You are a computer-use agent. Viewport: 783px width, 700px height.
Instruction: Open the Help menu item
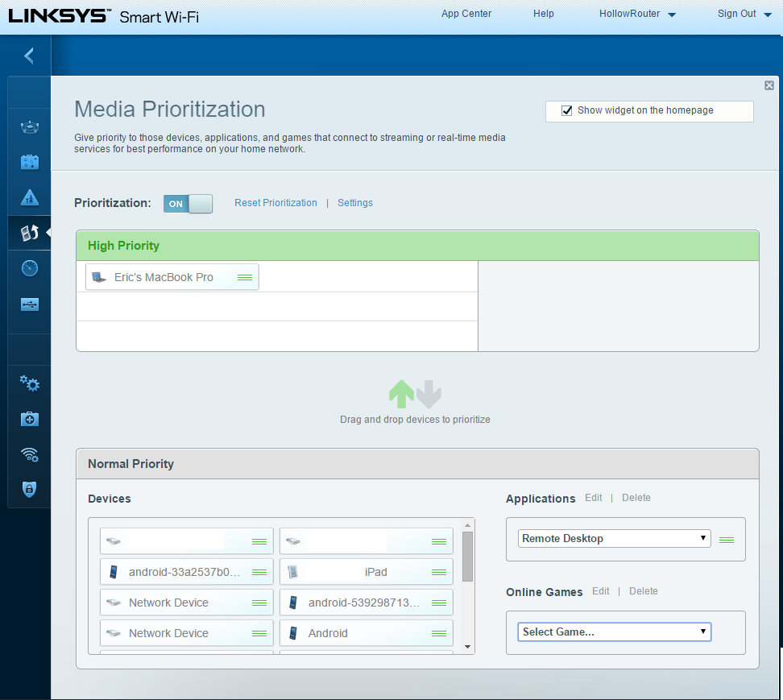tap(544, 14)
